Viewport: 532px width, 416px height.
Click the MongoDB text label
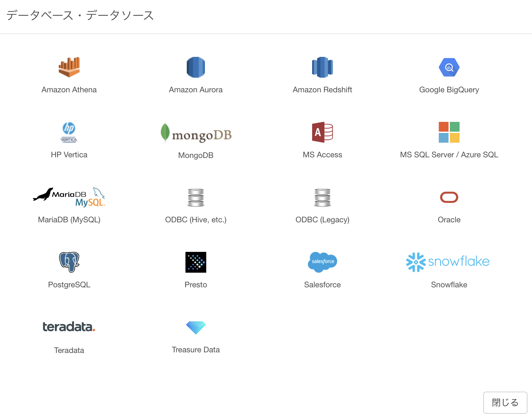click(x=196, y=155)
